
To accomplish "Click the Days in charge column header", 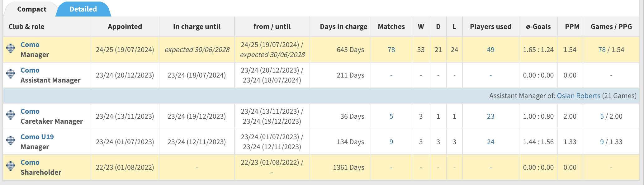I will point(343,27).
